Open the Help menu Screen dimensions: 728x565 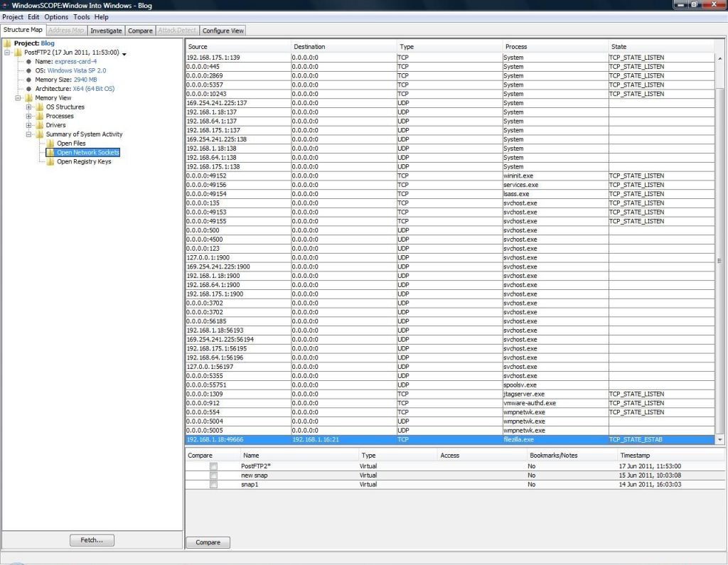point(101,17)
